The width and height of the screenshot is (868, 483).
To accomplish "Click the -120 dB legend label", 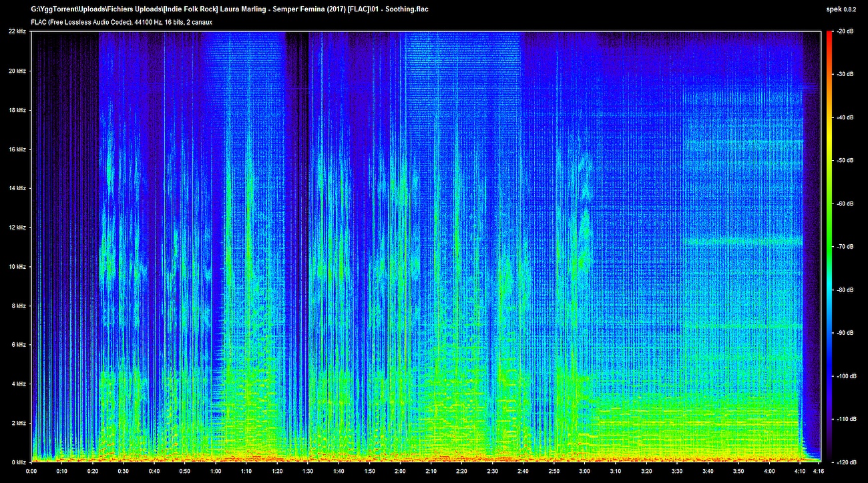I will click(845, 462).
